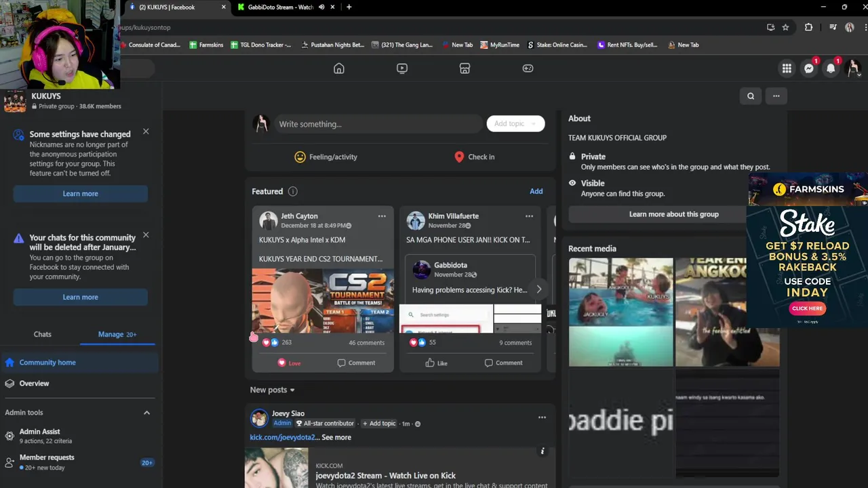
Task: Close the GabbiDoto Stream tab
Action: pyautogui.click(x=332, y=7)
